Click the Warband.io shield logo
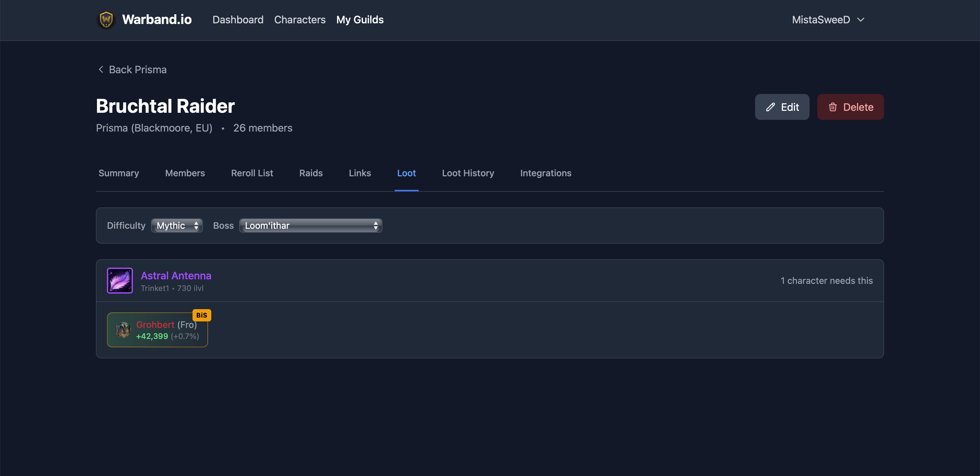 pyautogui.click(x=106, y=19)
